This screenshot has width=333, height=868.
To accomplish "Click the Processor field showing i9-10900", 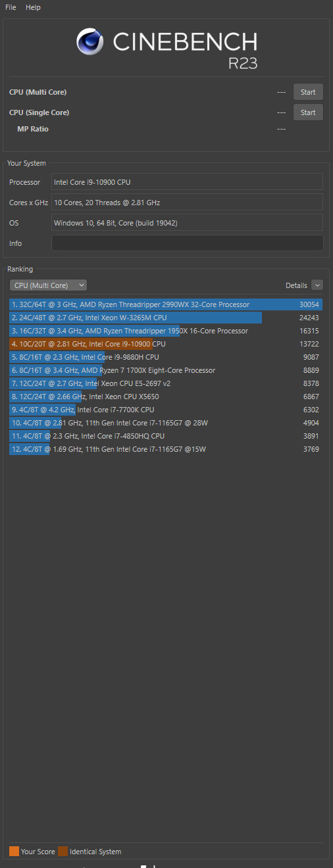I will coord(188,182).
